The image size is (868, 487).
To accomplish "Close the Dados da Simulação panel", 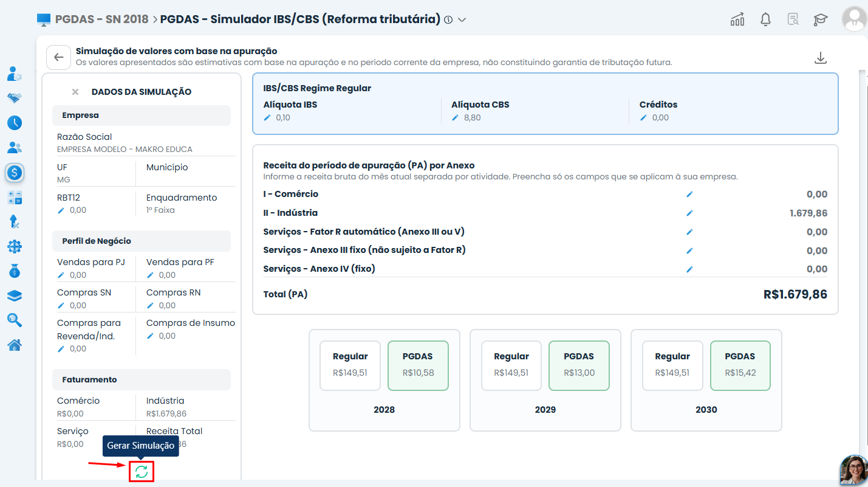I will click(x=75, y=92).
